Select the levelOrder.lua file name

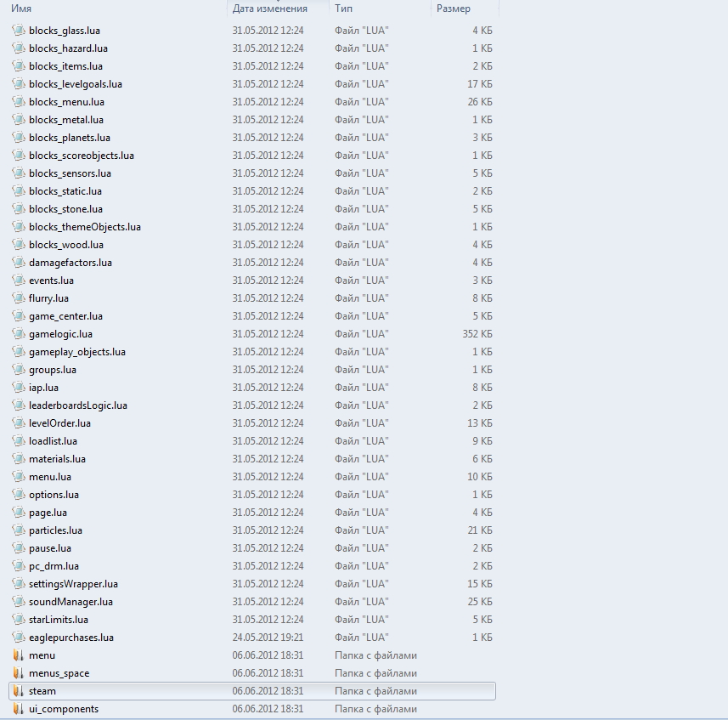pyautogui.click(x=60, y=423)
